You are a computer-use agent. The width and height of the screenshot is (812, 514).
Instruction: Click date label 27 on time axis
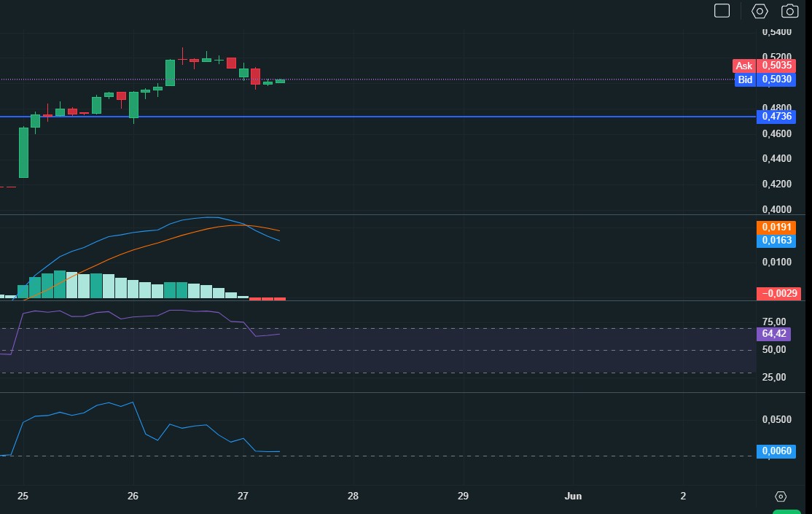243,496
